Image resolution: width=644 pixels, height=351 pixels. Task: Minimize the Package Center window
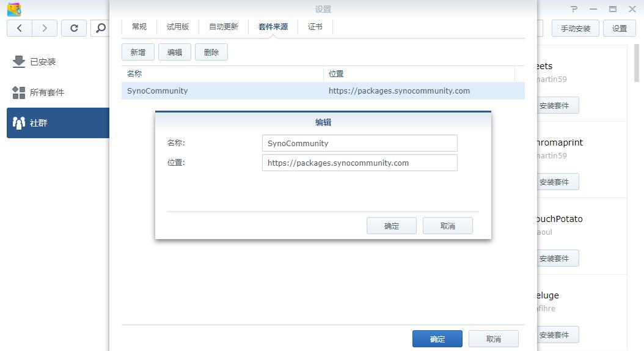pos(593,9)
